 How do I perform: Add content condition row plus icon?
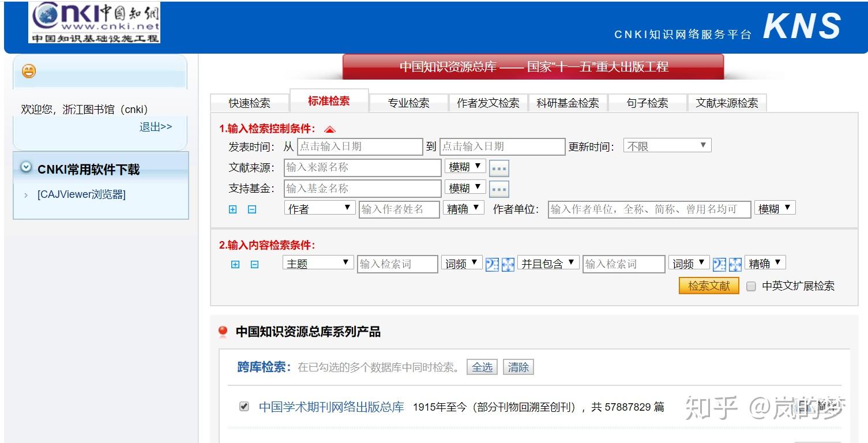[235, 264]
